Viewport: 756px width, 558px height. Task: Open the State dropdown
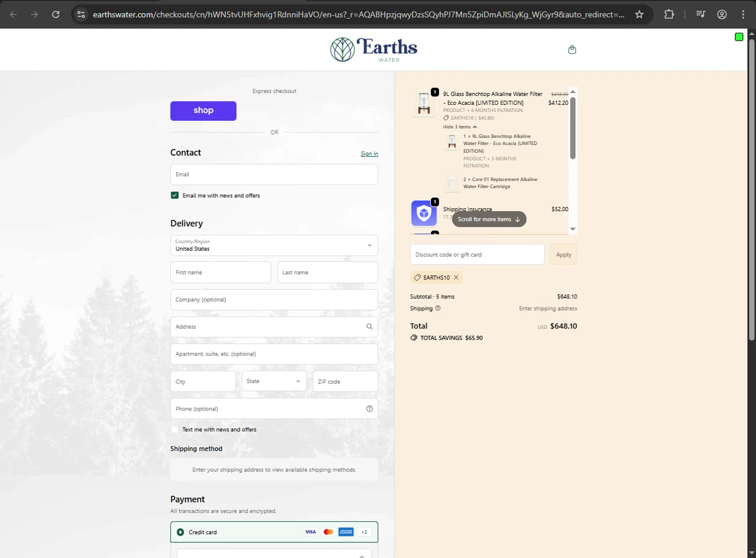pos(274,381)
